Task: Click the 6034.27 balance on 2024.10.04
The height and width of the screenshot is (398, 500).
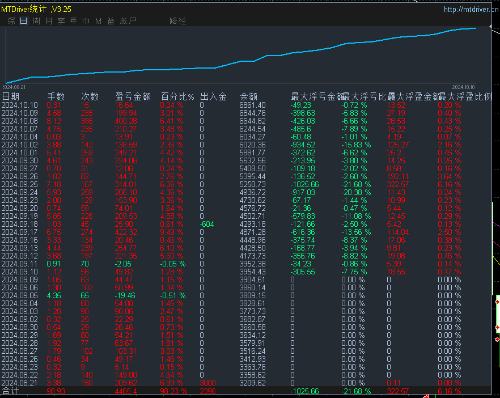Action: tap(253, 137)
